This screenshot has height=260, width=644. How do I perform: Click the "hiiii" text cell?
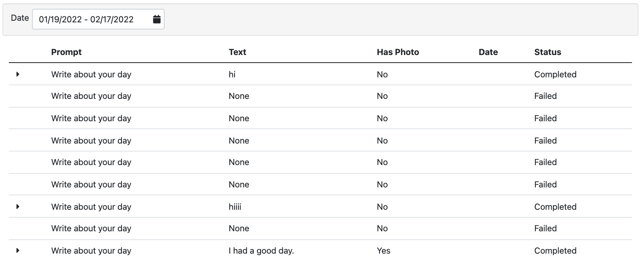(x=235, y=207)
